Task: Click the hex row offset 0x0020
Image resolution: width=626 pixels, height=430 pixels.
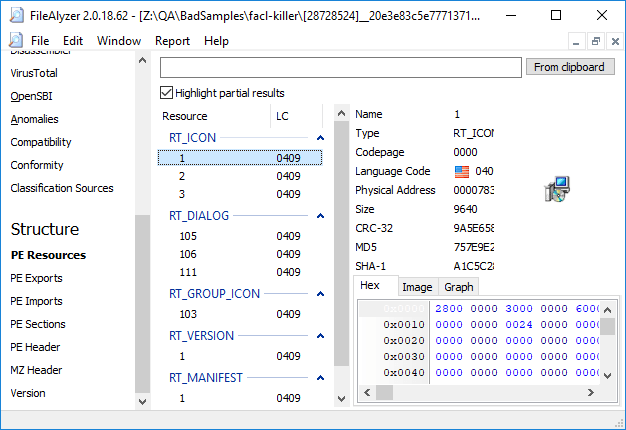Action: click(x=404, y=341)
